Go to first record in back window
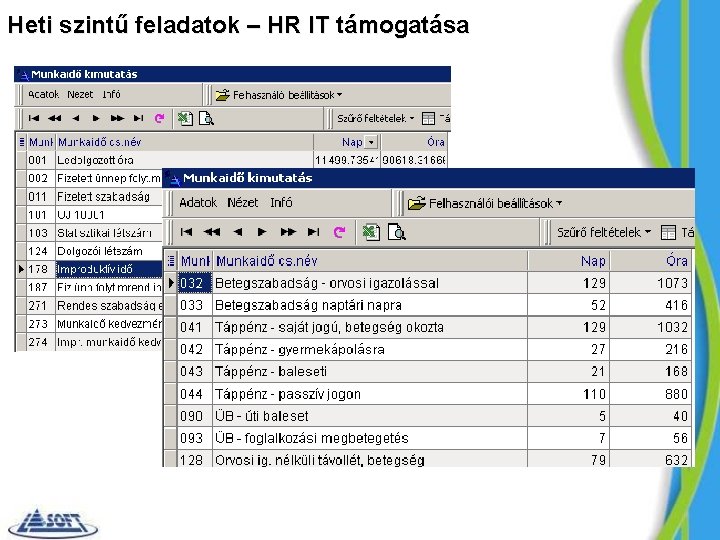Screen dimensions: 720x540 click(x=34, y=118)
